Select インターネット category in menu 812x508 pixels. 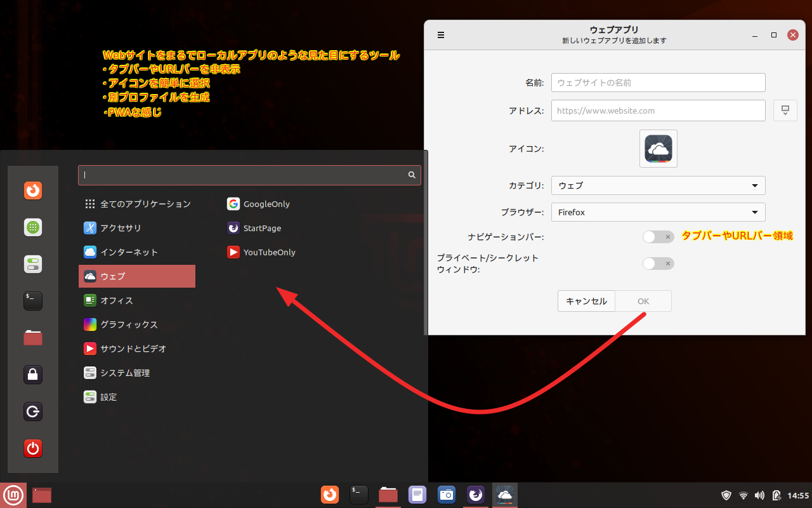(x=129, y=252)
